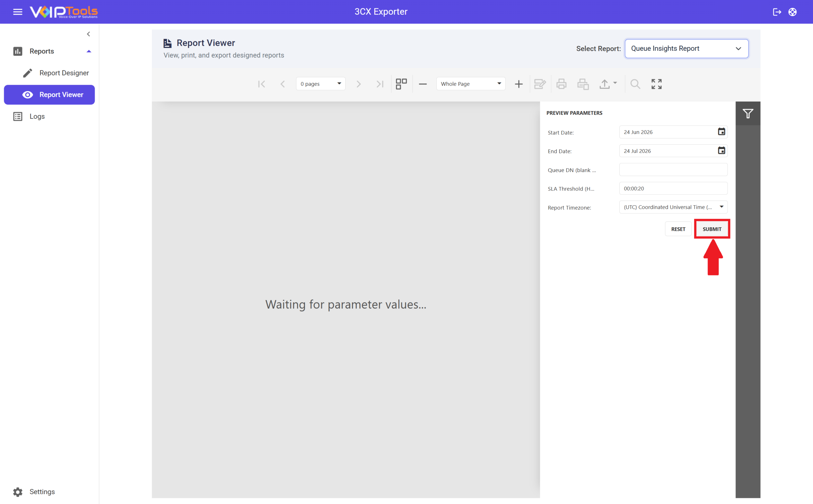This screenshot has width=813, height=504.
Task: Open the Whole Page zoom dropdown
Action: [471, 84]
